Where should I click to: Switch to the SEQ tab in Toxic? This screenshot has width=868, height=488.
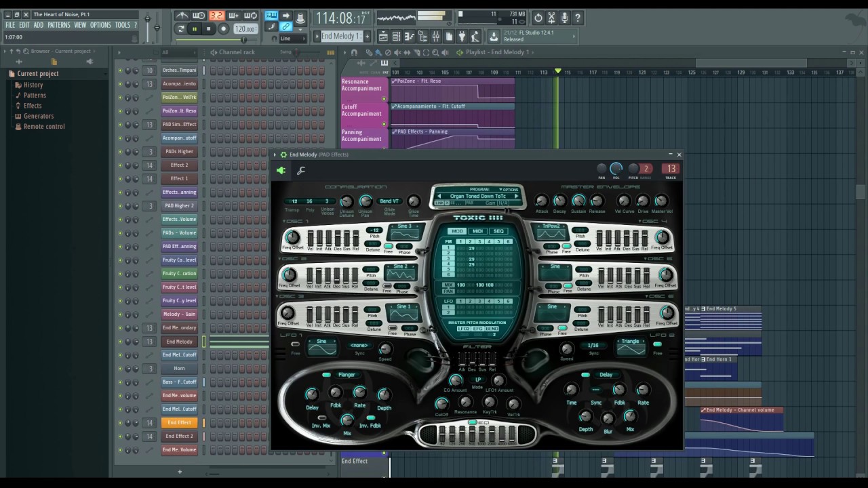click(x=498, y=231)
